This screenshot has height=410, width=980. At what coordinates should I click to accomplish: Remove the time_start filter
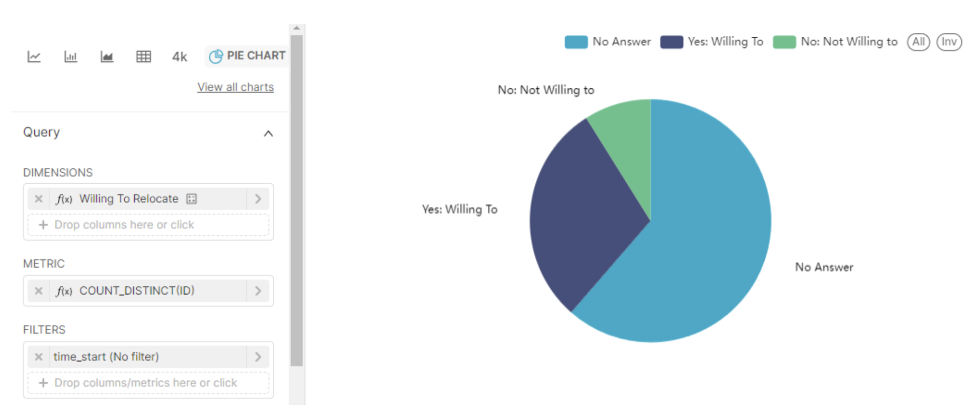pyautogui.click(x=39, y=356)
